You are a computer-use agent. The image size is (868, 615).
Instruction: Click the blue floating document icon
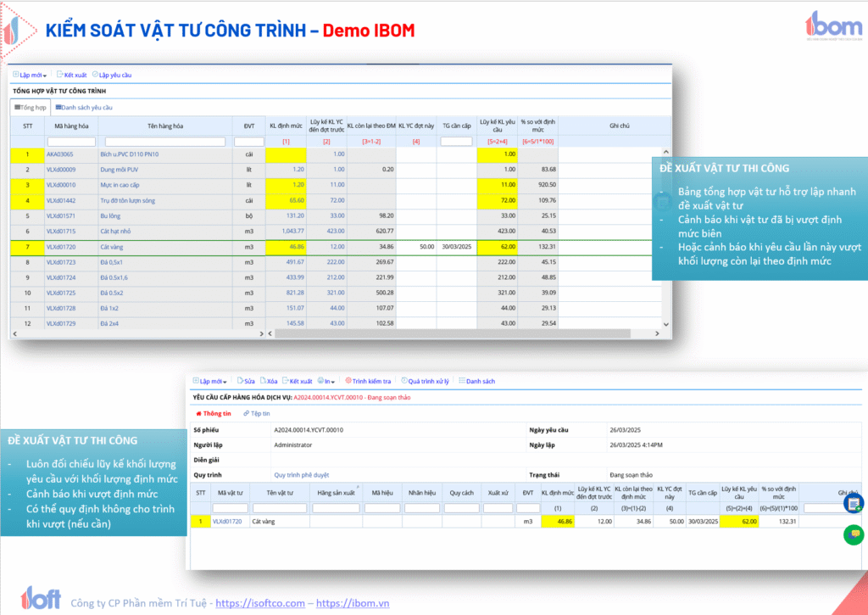pos(853,504)
